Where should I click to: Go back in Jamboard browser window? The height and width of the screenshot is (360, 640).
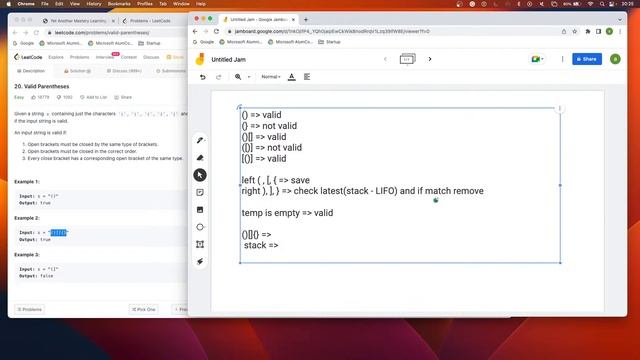195,31
